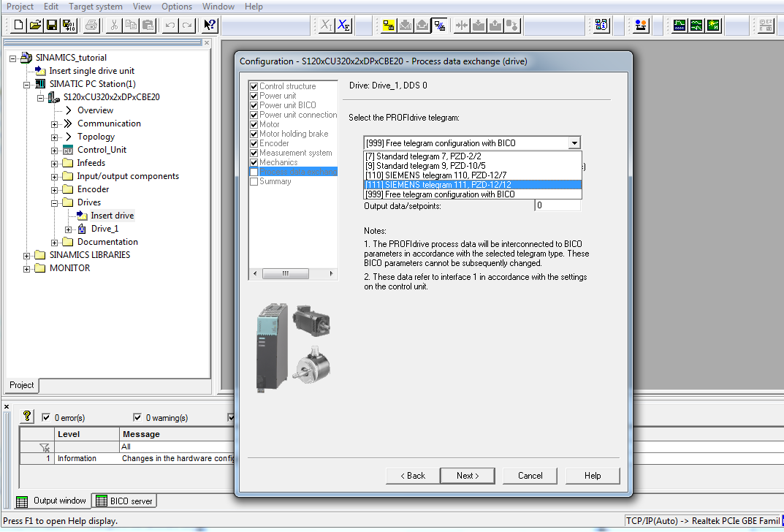Click the XE expert list toolbar icon
784x532 pixels.
tap(343, 25)
